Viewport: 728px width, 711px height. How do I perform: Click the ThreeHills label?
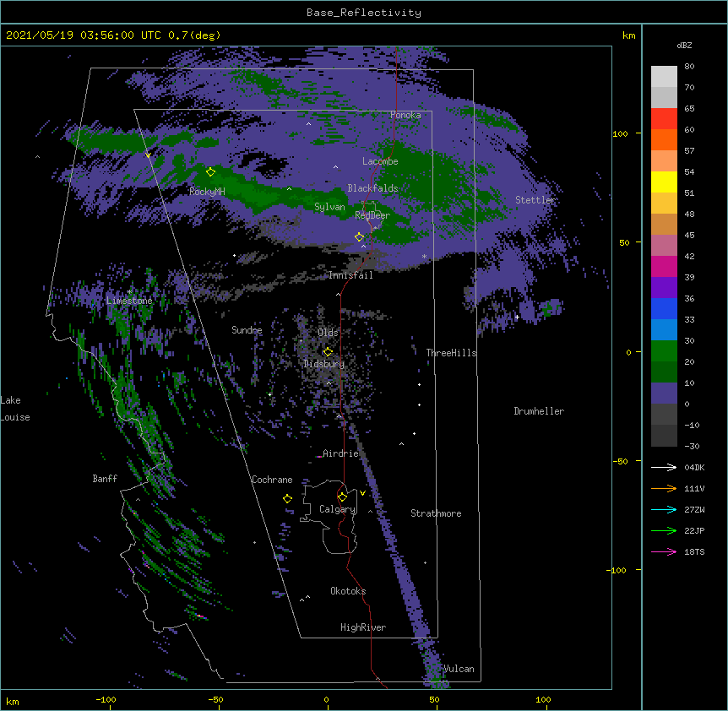(451, 353)
